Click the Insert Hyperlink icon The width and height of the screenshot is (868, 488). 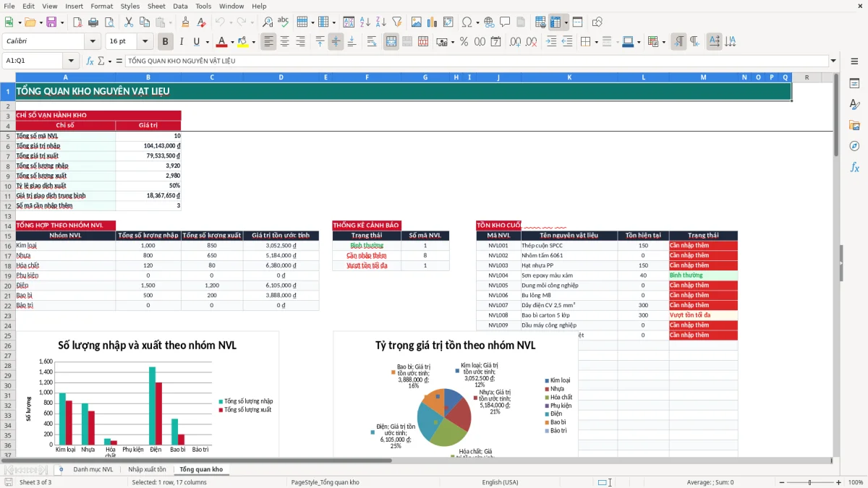[489, 22]
